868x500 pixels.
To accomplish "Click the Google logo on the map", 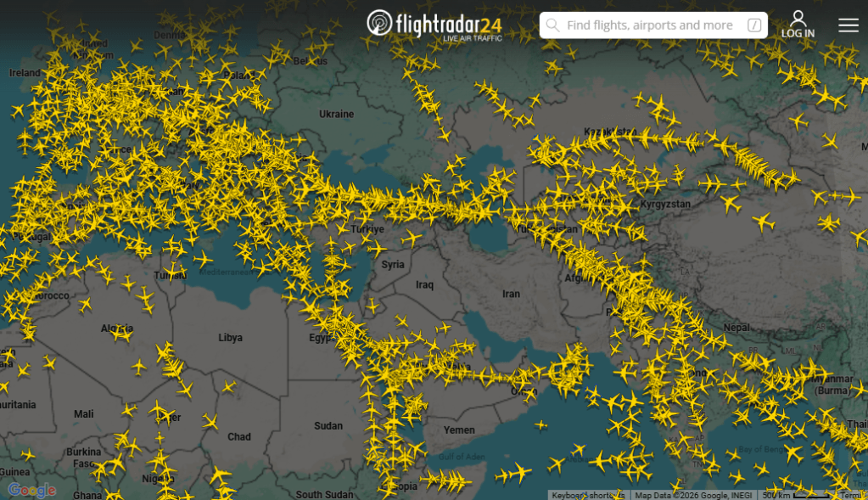I will [31, 490].
